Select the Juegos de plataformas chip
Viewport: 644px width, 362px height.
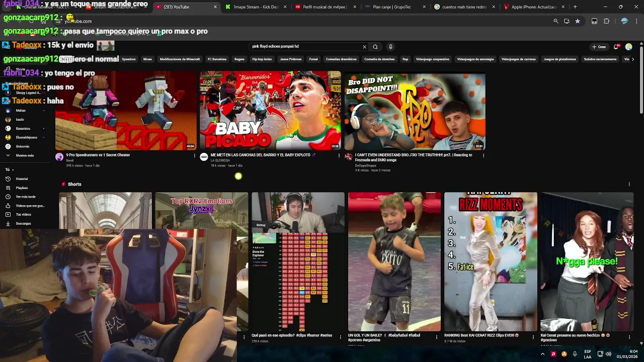pos(559,59)
